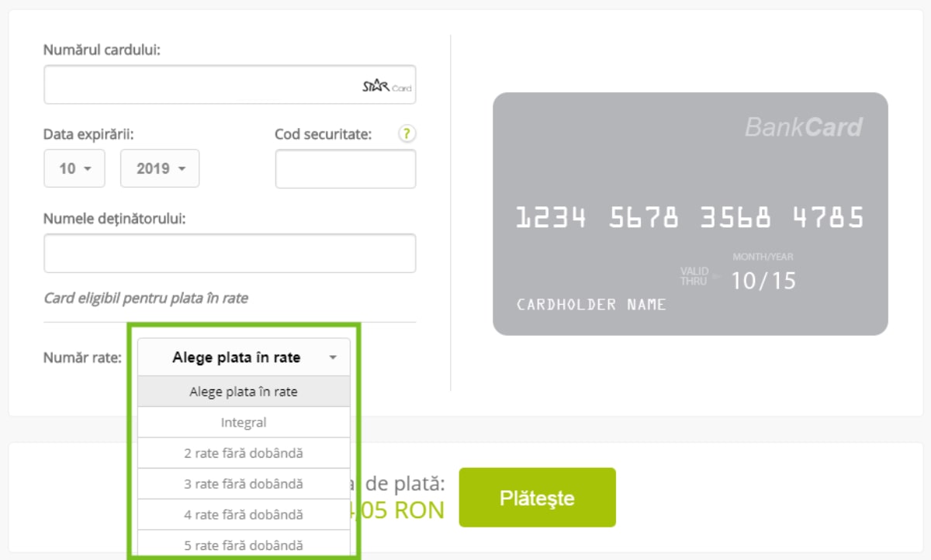Click the CARDHOLDER NAME text on card

[591, 305]
